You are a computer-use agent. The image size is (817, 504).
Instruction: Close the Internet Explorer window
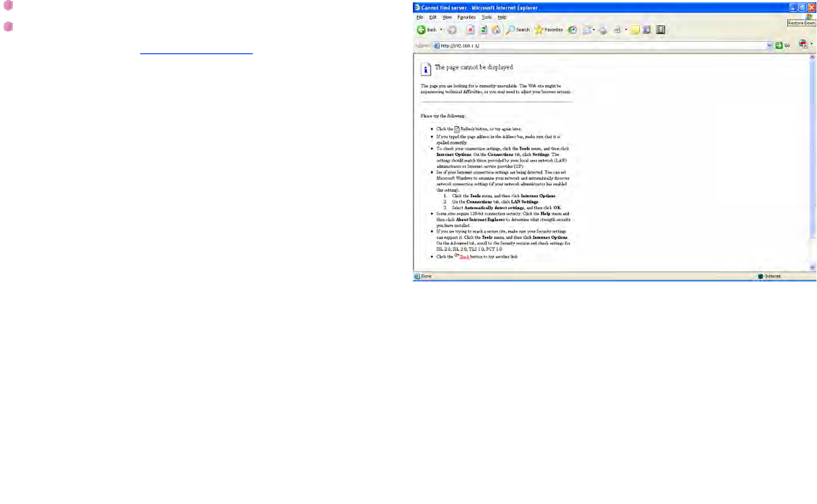point(811,8)
